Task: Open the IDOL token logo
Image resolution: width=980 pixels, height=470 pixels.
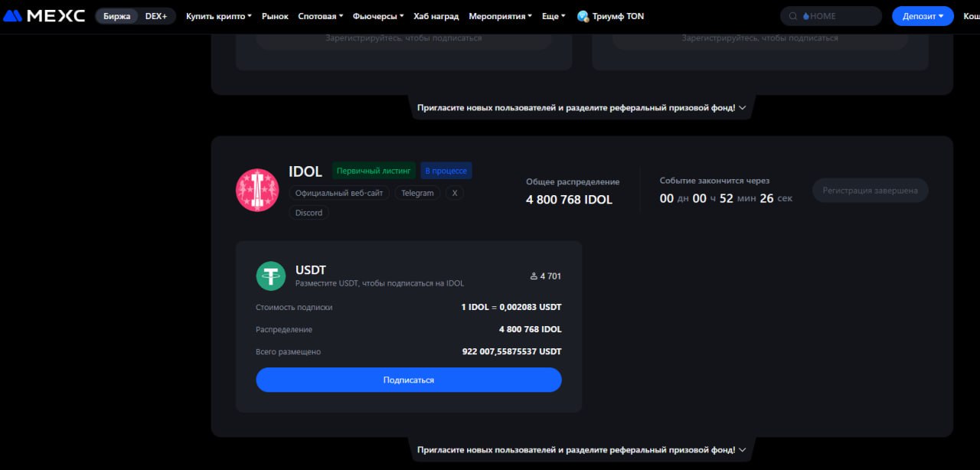Action: pos(257,190)
